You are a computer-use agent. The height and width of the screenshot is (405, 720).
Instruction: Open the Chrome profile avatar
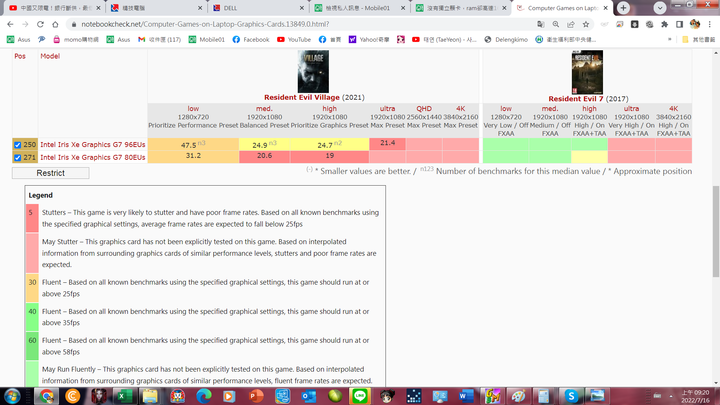(695, 24)
